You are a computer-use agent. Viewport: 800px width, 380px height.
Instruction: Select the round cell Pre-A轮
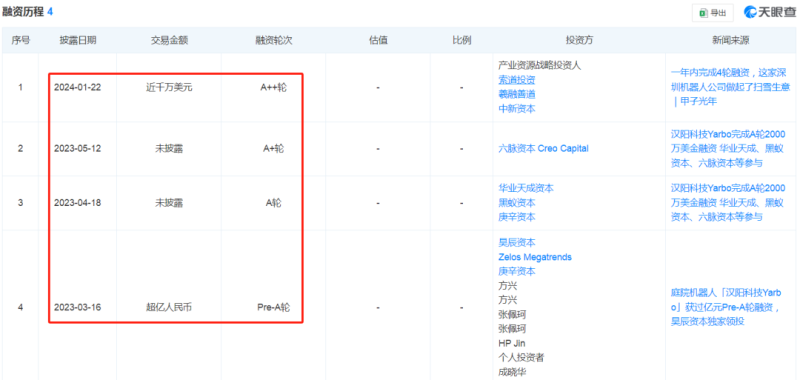(x=273, y=308)
